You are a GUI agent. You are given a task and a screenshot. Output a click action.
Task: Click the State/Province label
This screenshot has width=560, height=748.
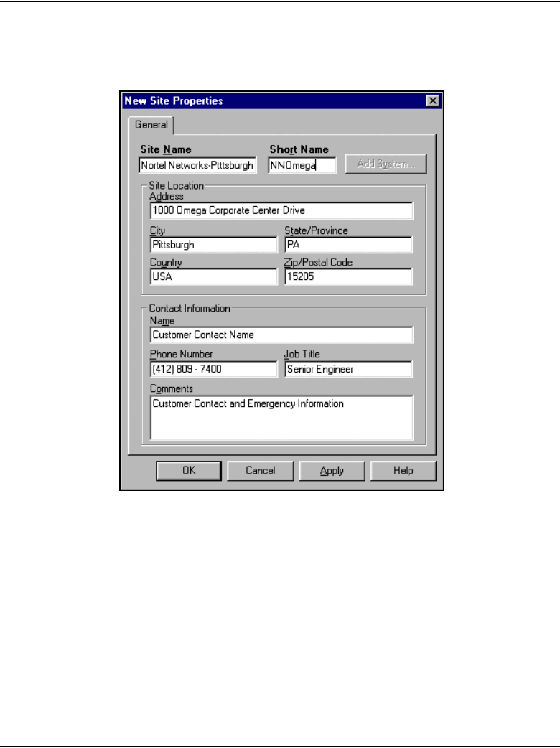coord(316,230)
